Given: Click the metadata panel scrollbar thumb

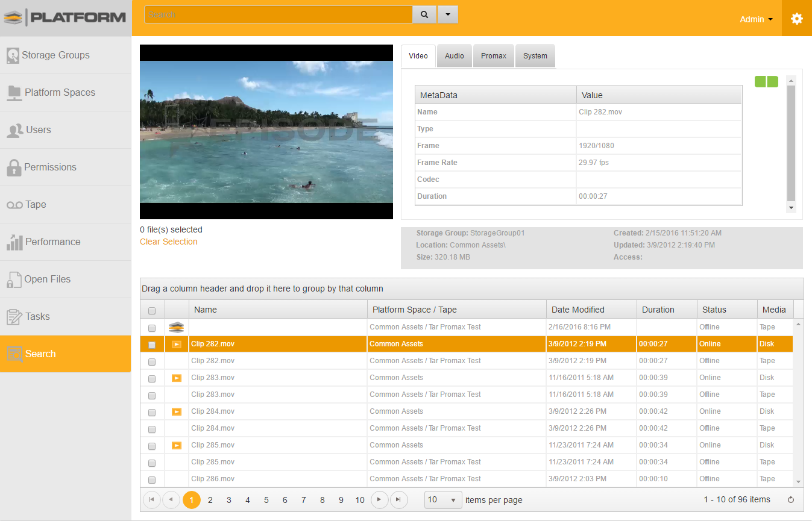Looking at the screenshot, I should point(792,143).
